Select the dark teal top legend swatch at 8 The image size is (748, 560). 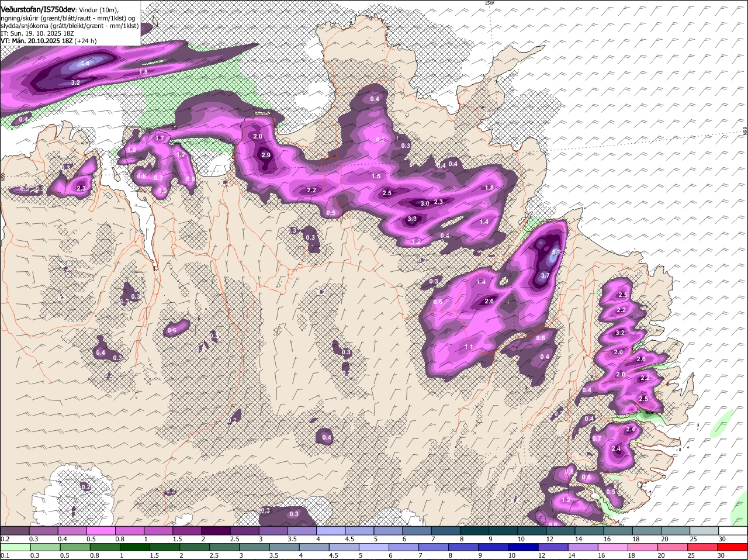474,530
